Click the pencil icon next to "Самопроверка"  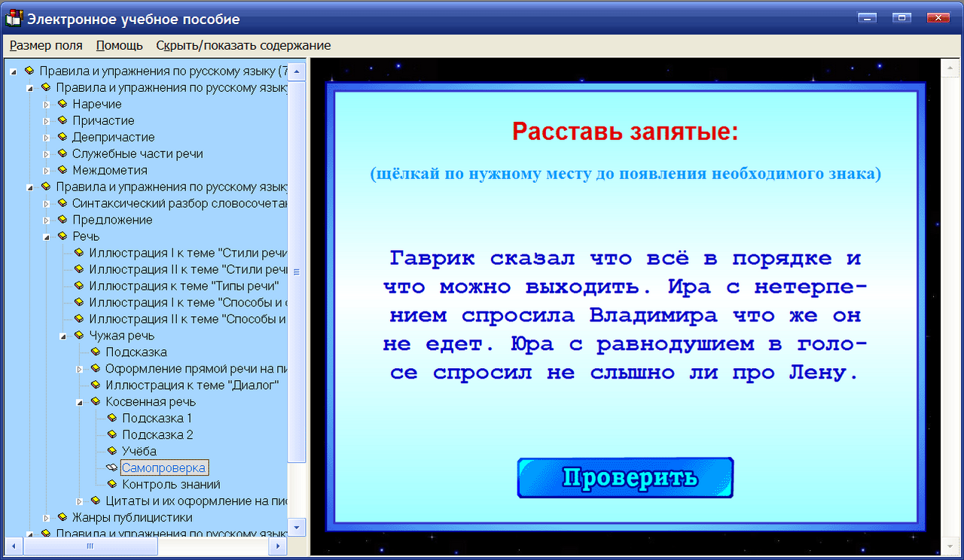[x=110, y=467]
